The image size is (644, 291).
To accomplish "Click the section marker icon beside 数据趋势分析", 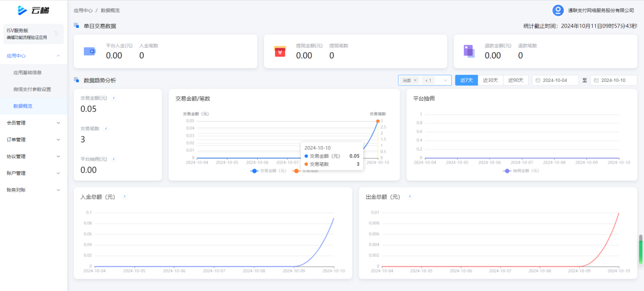I will tap(76, 79).
